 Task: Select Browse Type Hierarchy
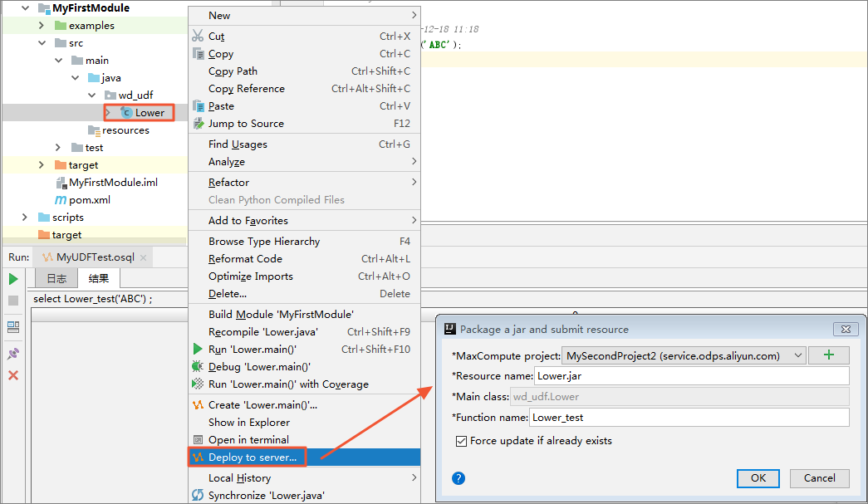305,242
